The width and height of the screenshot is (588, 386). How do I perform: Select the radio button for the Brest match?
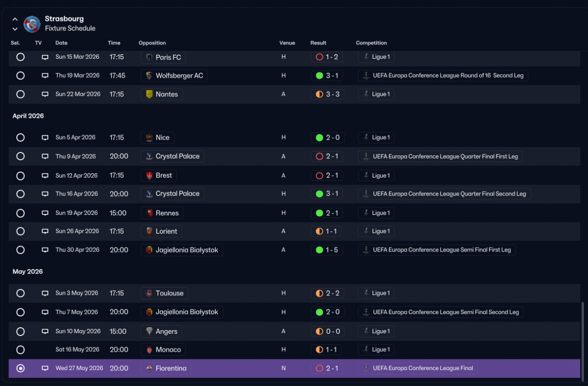click(x=20, y=176)
